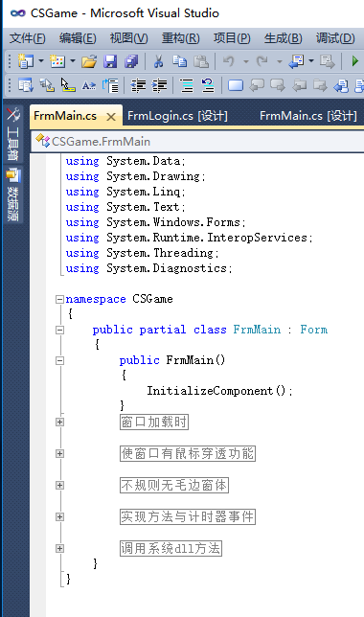Toggle bookmark with the bookmark icon

point(236,85)
